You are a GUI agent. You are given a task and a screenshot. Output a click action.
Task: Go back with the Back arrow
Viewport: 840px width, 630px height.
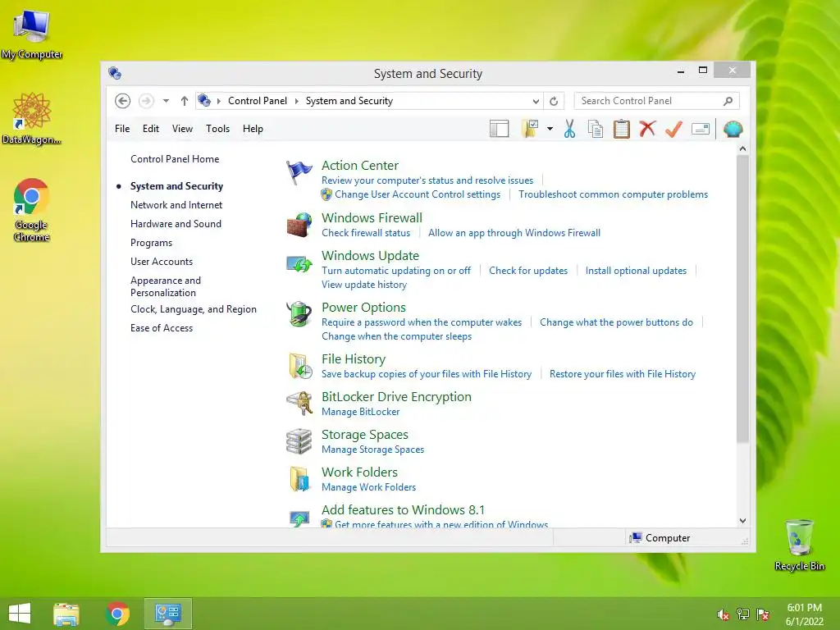[x=123, y=101]
